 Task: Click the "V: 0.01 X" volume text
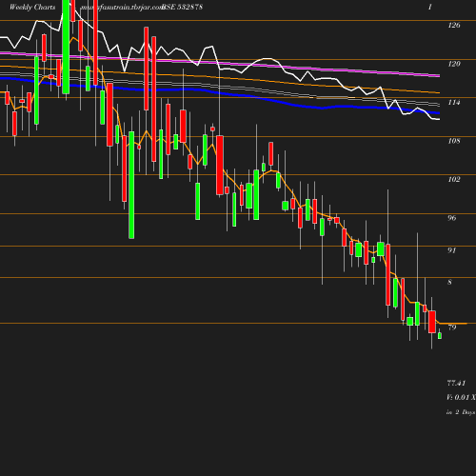click(461, 397)
